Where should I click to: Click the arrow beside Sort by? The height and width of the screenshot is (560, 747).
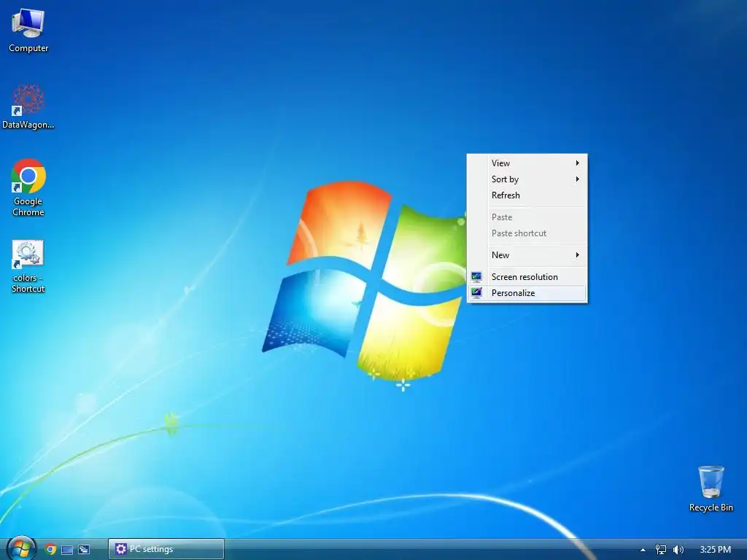tap(578, 179)
